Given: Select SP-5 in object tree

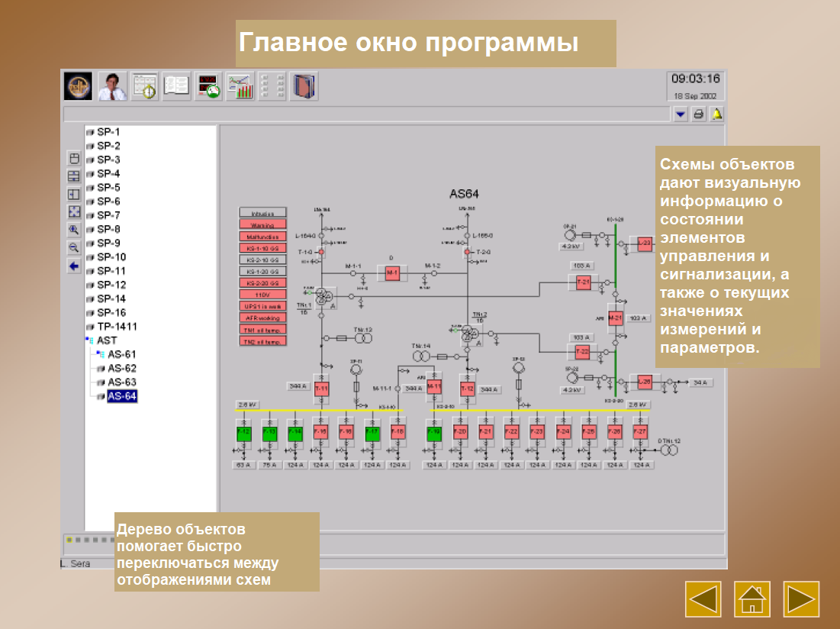Looking at the screenshot, I should pos(108,188).
